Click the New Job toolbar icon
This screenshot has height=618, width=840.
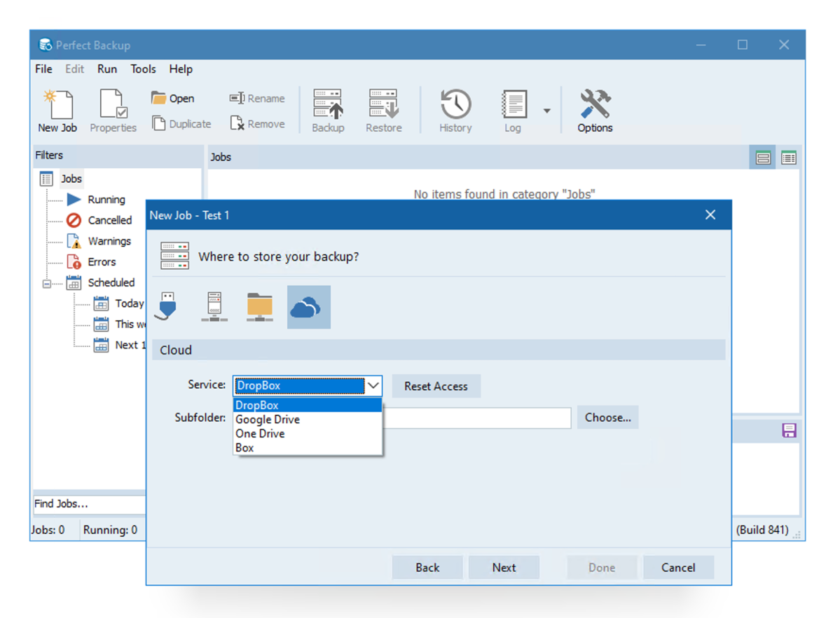point(57,111)
